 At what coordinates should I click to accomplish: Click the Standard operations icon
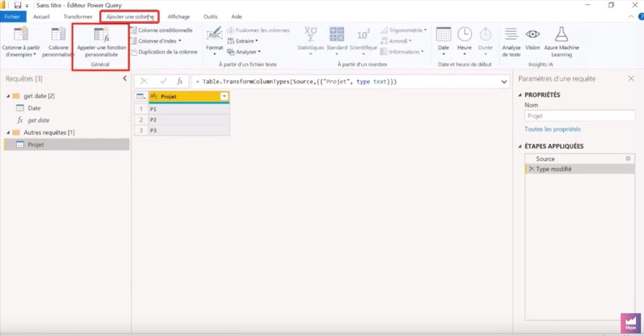(x=337, y=34)
